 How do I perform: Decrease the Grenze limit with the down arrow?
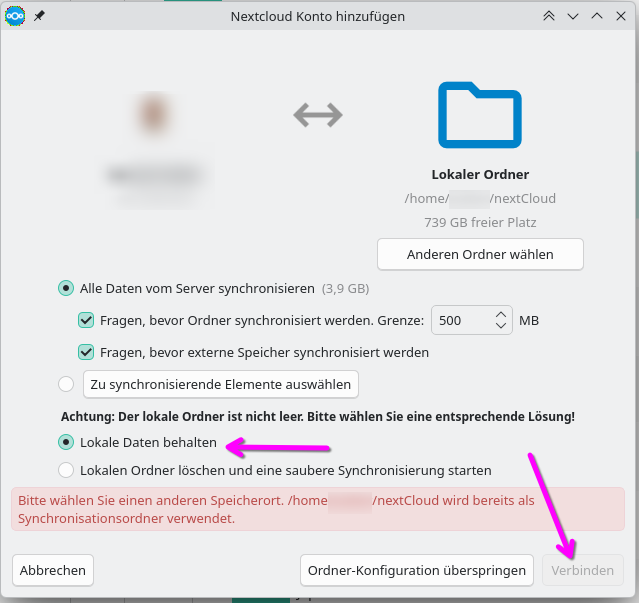point(501,327)
